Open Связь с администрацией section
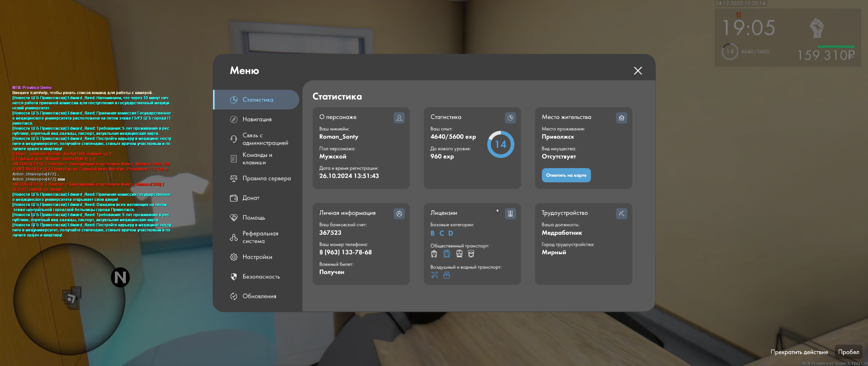 tap(264, 139)
